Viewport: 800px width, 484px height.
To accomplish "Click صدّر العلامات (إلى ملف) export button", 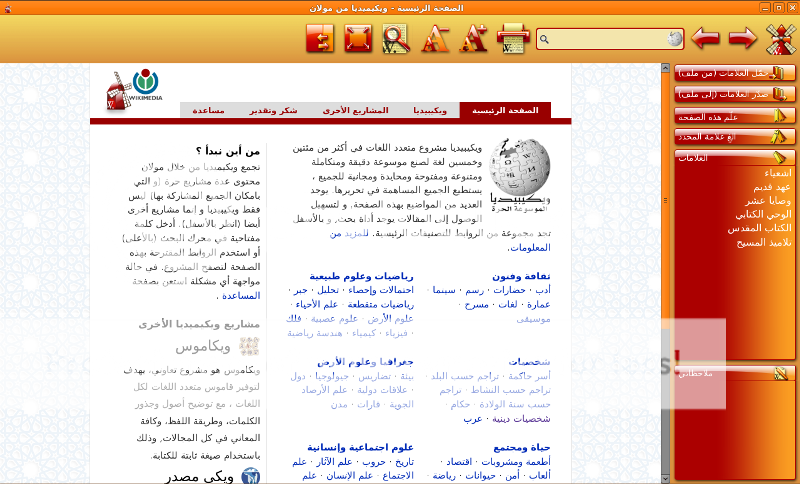I will coord(735,94).
